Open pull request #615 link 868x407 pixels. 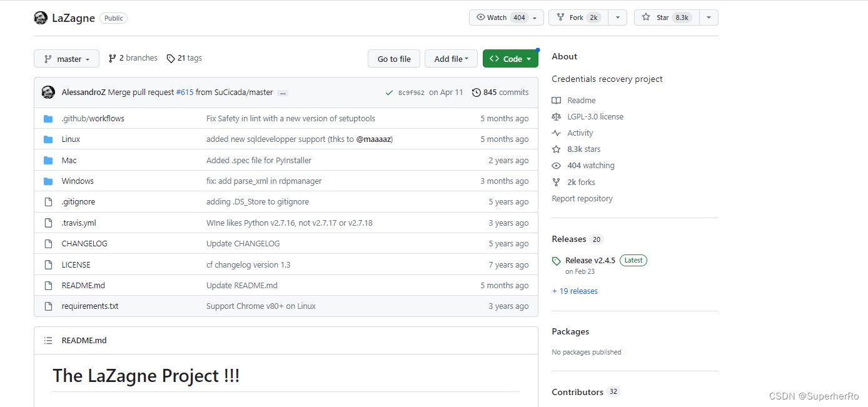click(x=184, y=93)
